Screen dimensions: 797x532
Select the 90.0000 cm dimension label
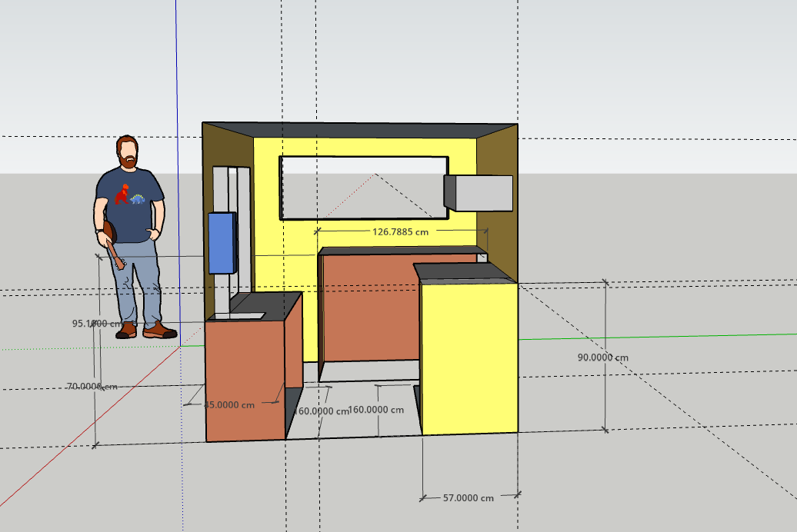tap(603, 357)
